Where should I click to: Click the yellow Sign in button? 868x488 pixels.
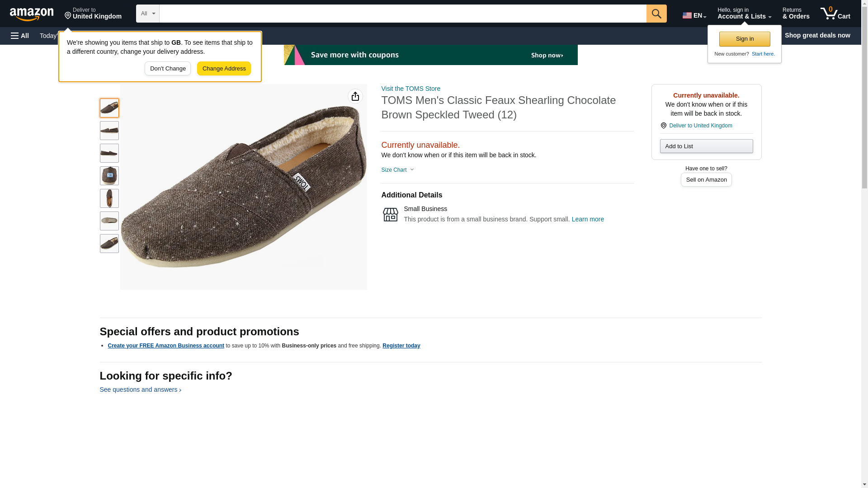[x=745, y=39]
